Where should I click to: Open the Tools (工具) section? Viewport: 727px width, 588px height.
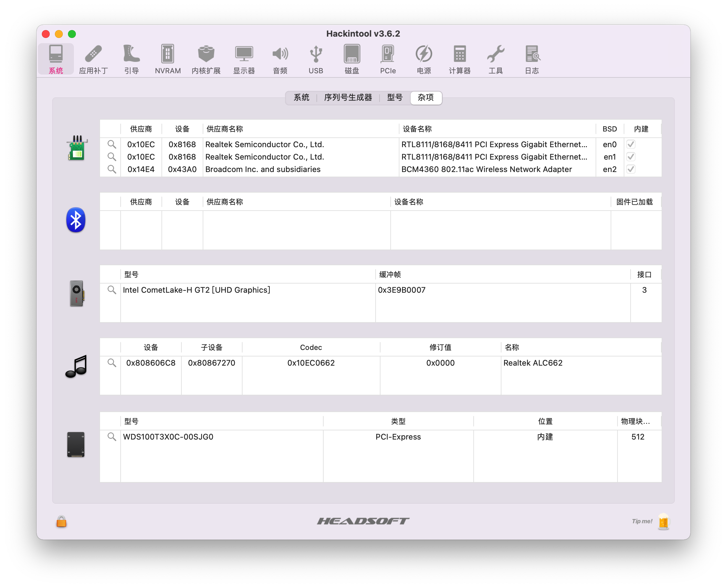[x=495, y=59]
